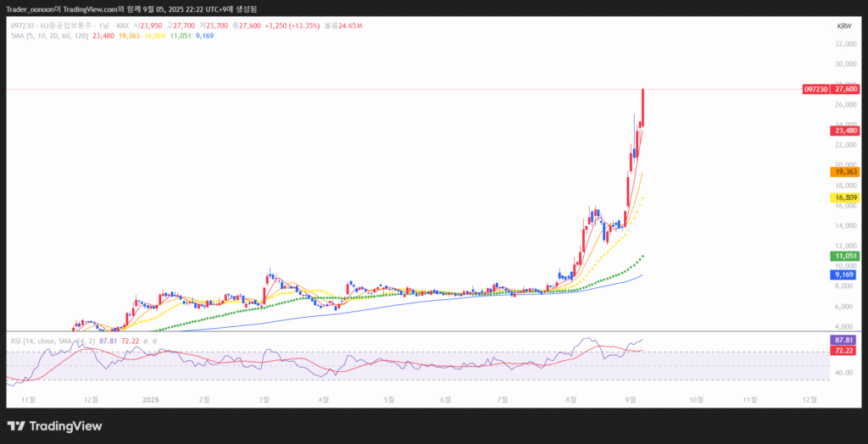Image resolution: width=868 pixels, height=444 pixels.
Task: Click the green 11,051 SMA price label
Action: 846,256
